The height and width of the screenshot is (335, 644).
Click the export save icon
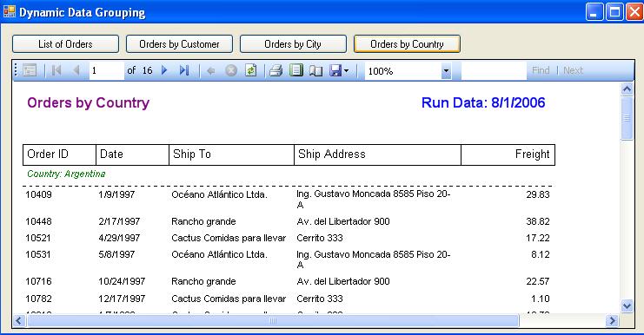(x=335, y=70)
